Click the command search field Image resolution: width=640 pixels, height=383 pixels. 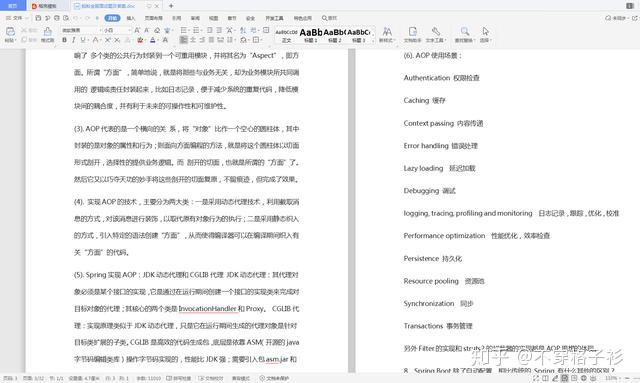point(329,18)
